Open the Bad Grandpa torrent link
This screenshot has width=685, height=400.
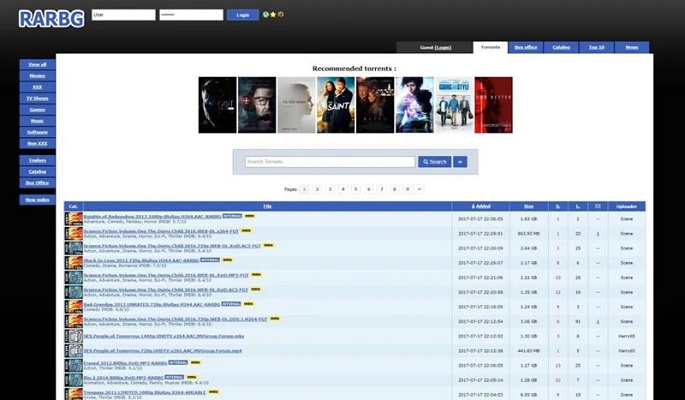[152, 304]
